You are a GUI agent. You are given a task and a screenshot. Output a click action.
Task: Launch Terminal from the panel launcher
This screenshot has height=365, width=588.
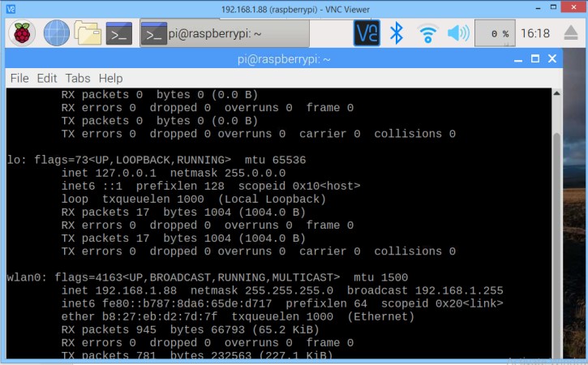119,33
